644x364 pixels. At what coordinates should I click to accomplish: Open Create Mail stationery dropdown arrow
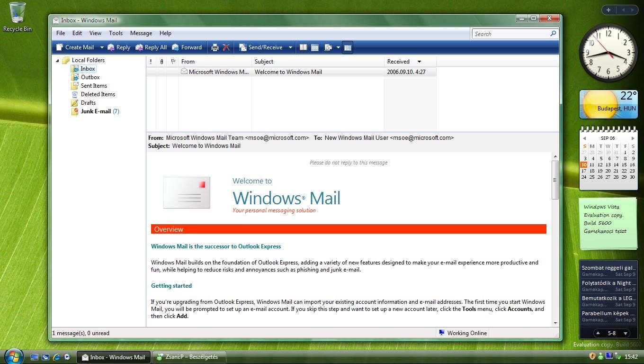click(101, 47)
